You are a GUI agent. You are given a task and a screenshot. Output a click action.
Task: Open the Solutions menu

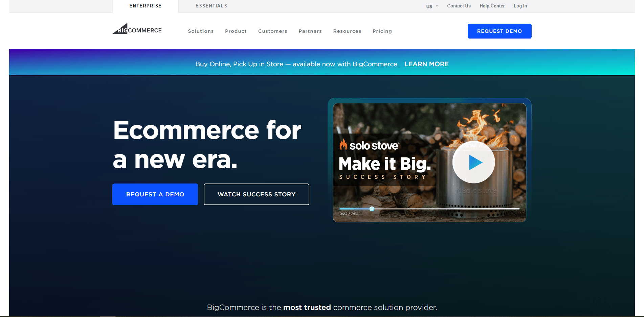pyautogui.click(x=201, y=31)
